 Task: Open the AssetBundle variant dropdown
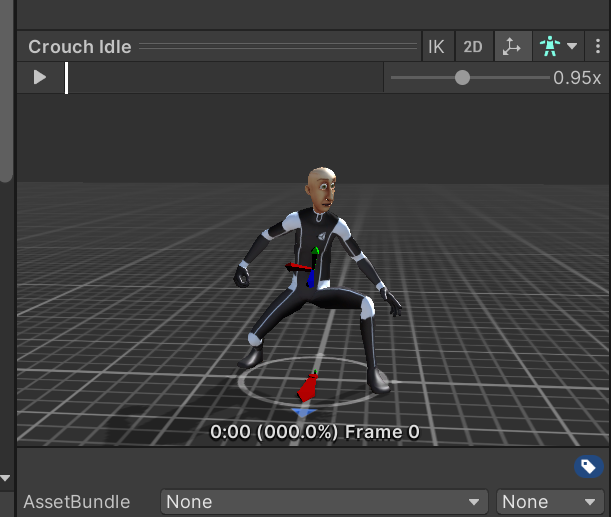pos(550,502)
